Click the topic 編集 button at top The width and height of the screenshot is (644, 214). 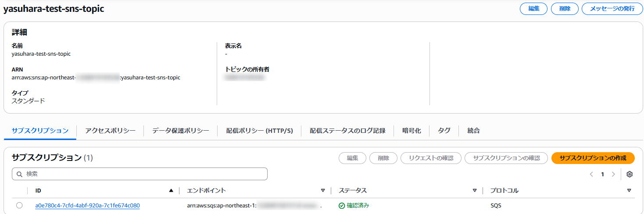coord(534,9)
